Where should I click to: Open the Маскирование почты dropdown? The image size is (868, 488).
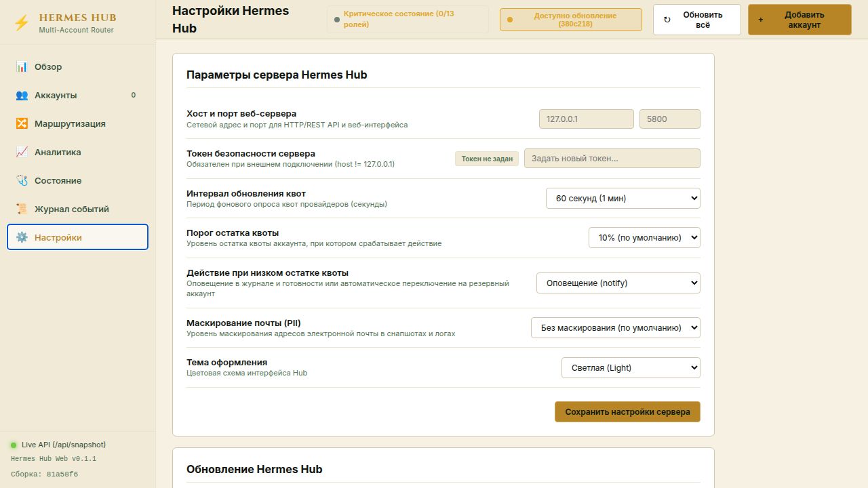click(x=615, y=327)
